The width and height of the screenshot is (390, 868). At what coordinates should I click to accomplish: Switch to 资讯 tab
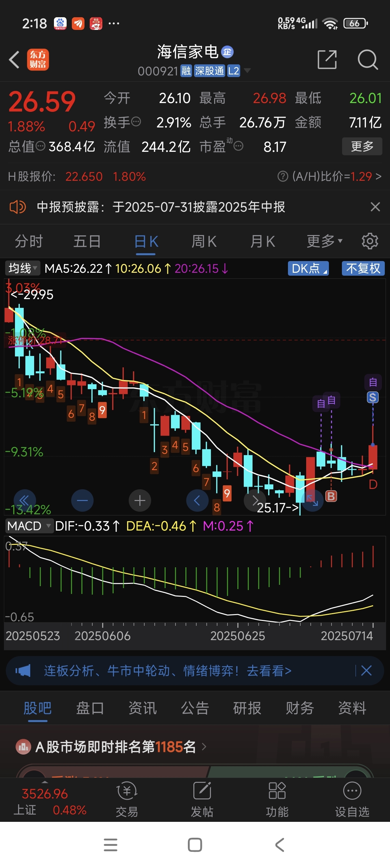click(x=142, y=708)
